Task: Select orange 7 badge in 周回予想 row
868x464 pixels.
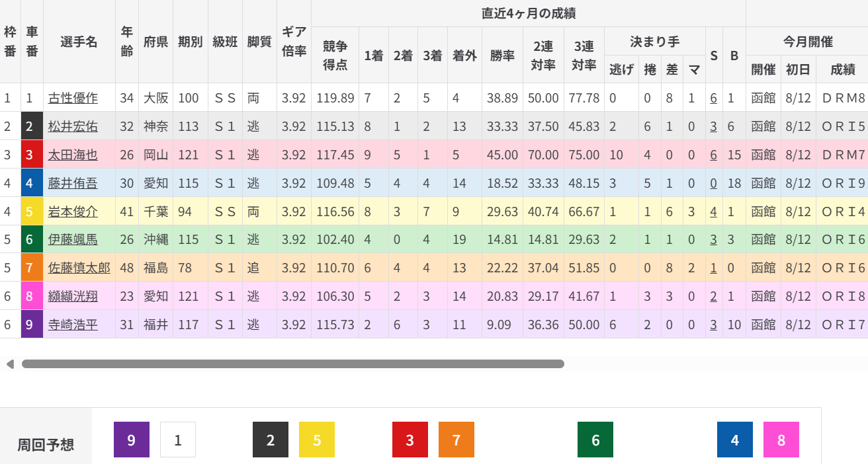Action: tap(456, 440)
